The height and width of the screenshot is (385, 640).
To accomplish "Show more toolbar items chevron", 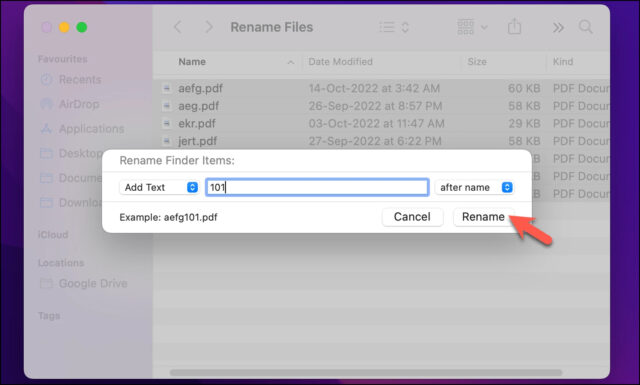I will 558,28.
